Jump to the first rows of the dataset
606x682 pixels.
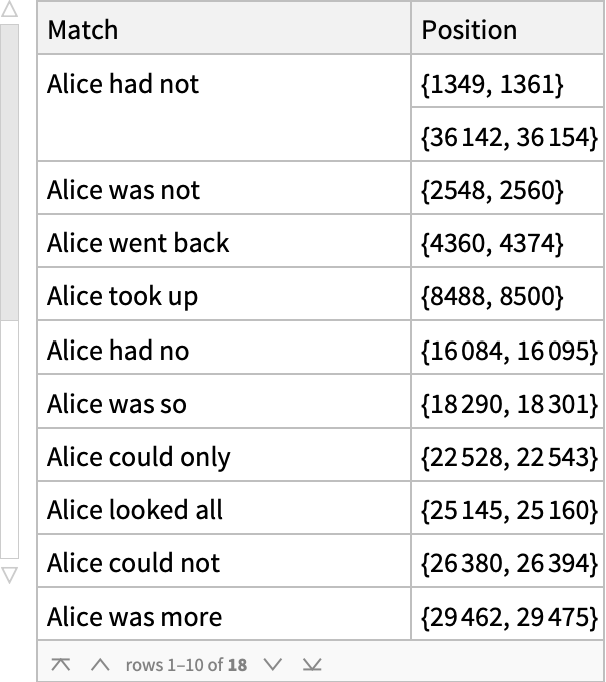(x=61, y=664)
